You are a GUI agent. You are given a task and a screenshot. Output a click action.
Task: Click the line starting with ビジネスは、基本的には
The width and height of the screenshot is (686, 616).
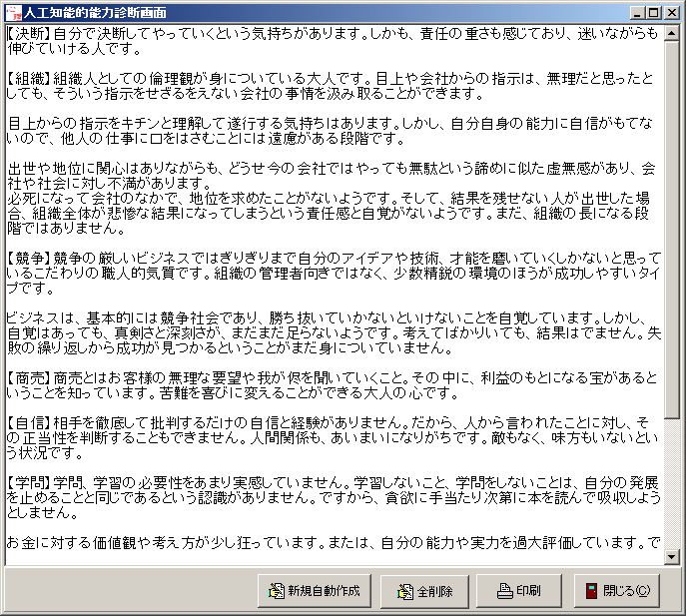click(327, 318)
